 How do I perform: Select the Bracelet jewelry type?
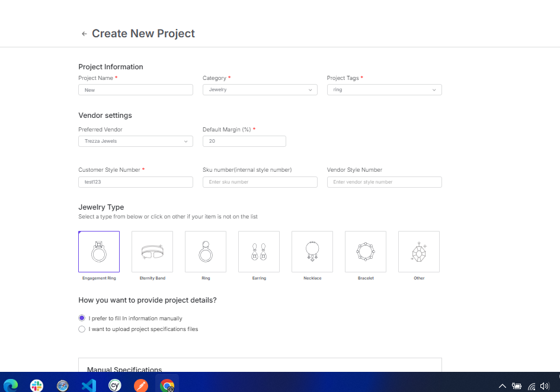(366, 252)
